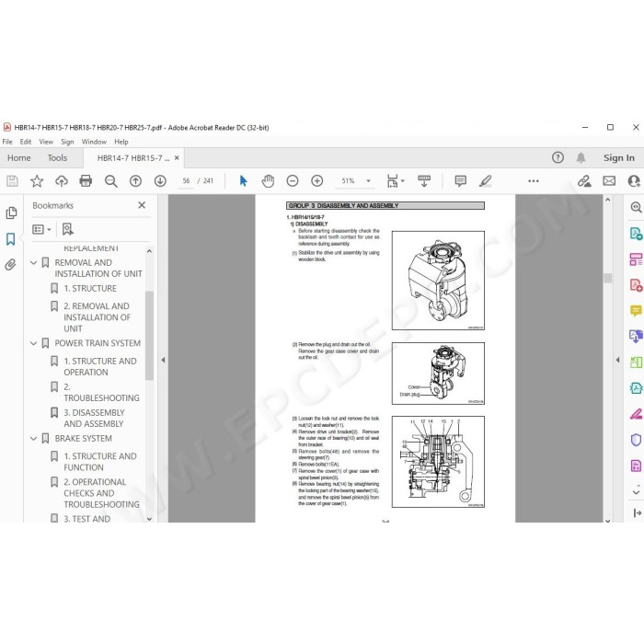Open the File menu
Viewport: 644px width, 644px height.
[7, 142]
